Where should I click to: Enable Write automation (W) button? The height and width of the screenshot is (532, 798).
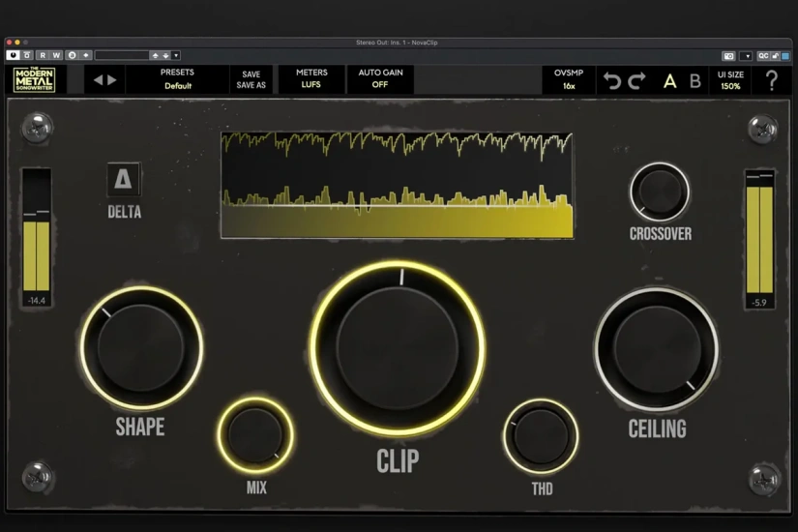pos(56,55)
